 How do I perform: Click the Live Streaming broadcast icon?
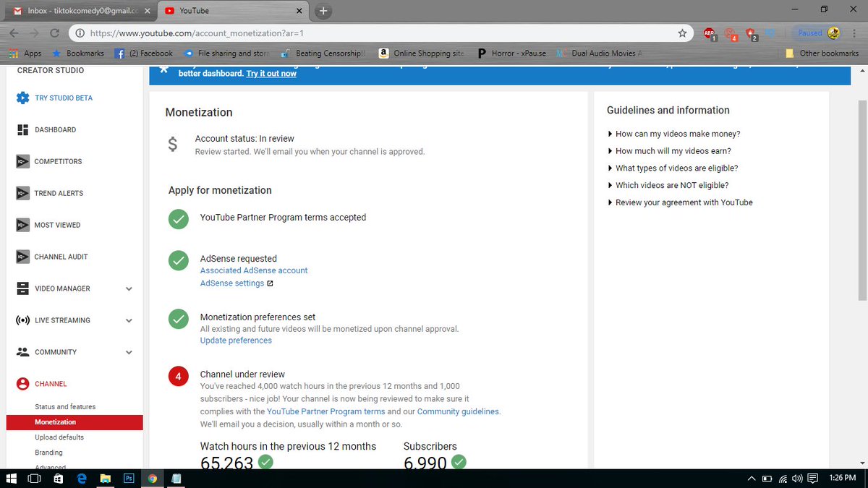tap(22, 320)
